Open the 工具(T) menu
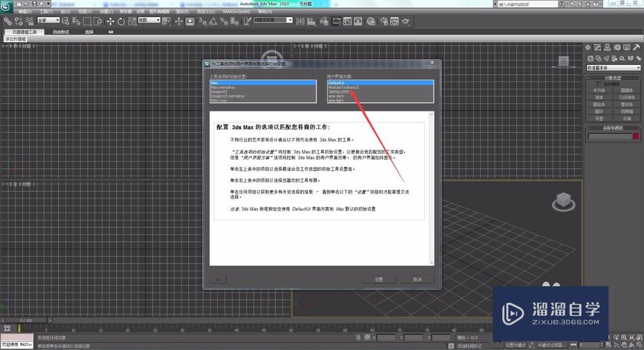This screenshot has width=644, height=350. (x=46, y=12)
